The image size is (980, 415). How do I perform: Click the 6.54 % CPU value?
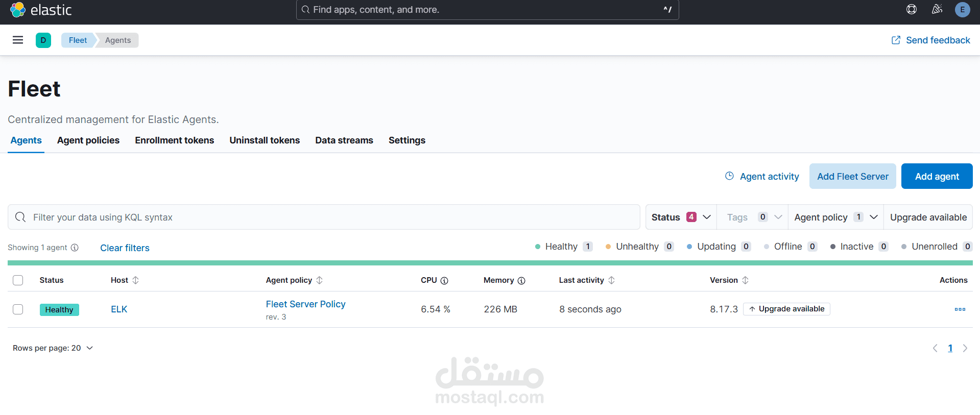(436, 309)
